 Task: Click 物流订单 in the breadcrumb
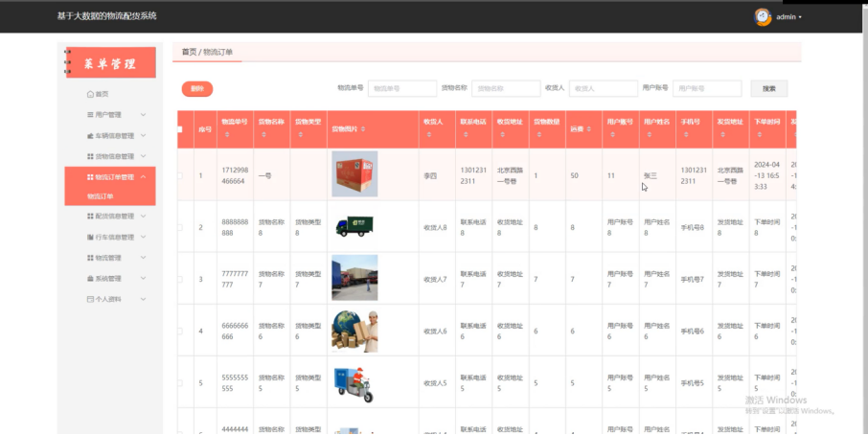pos(218,52)
